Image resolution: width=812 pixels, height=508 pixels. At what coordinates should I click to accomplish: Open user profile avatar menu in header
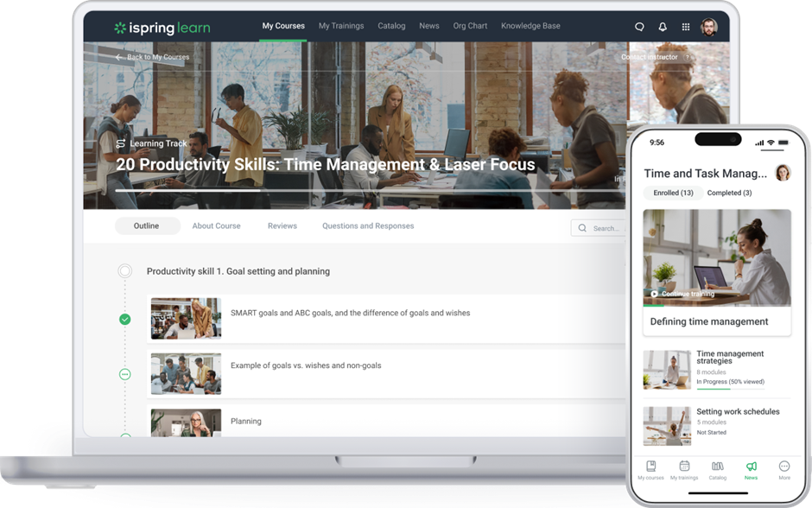tap(709, 27)
